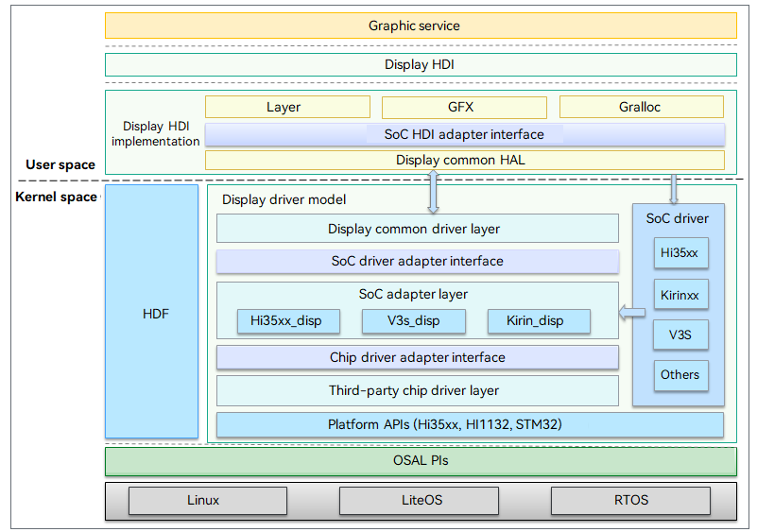Click the SoC driver adapter interface bar

click(417, 261)
